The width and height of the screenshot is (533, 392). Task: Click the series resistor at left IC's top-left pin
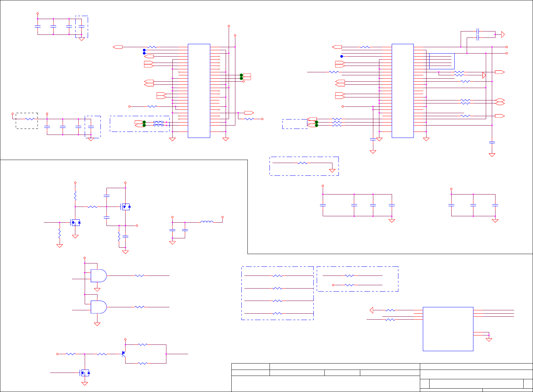click(x=152, y=47)
